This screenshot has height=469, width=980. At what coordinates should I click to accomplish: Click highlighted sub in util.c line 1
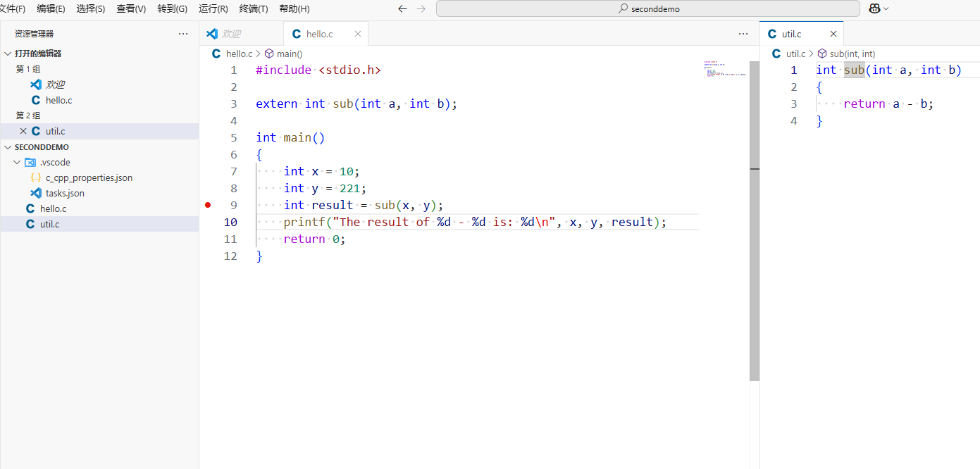pos(854,70)
